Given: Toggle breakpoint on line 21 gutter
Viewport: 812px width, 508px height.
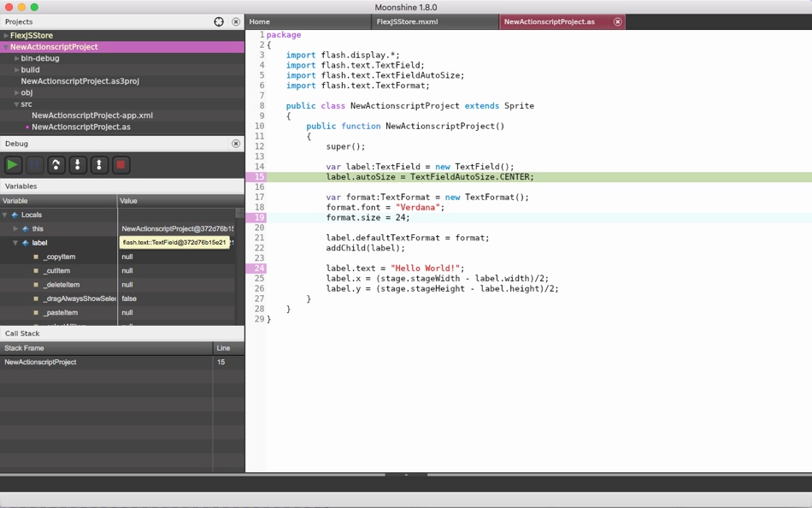Looking at the screenshot, I should pos(256,238).
